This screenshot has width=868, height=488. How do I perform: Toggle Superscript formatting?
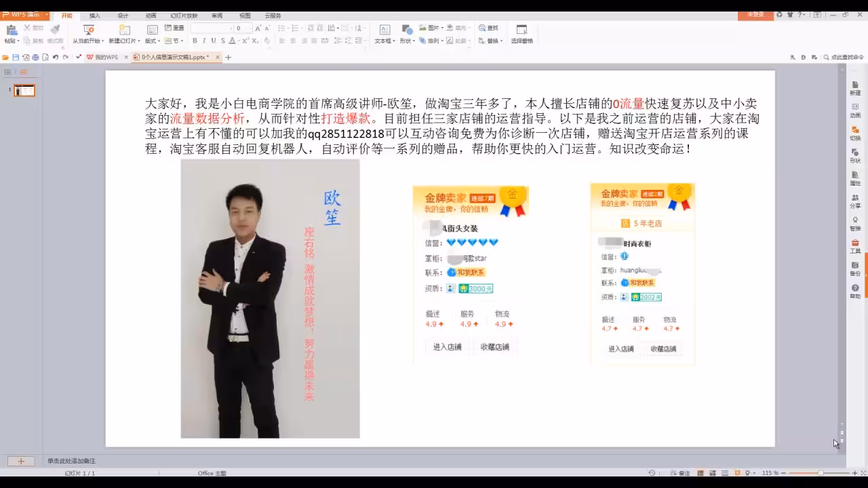coord(245,41)
